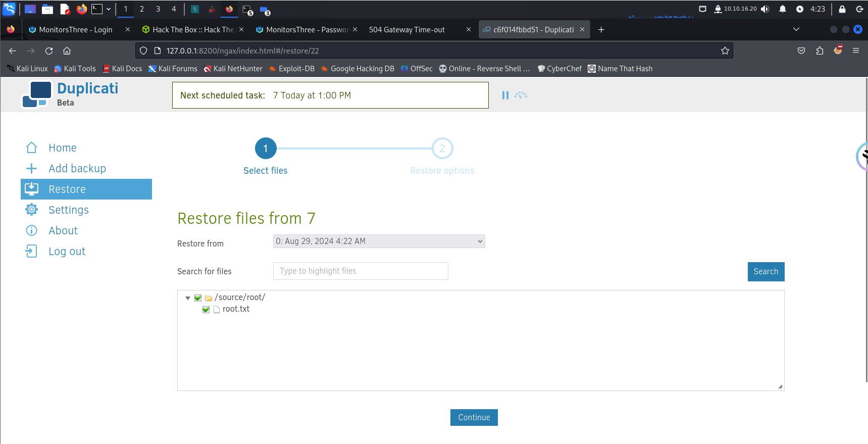Click the Search button
The width and height of the screenshot is (868, 444).
[765, 272]
